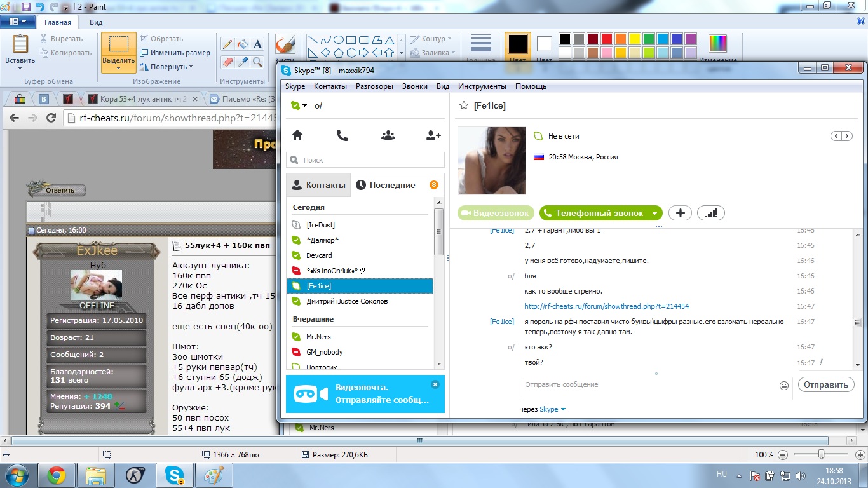
Task: Click the Отправить send button in Skype
Action: click(825, 384)
